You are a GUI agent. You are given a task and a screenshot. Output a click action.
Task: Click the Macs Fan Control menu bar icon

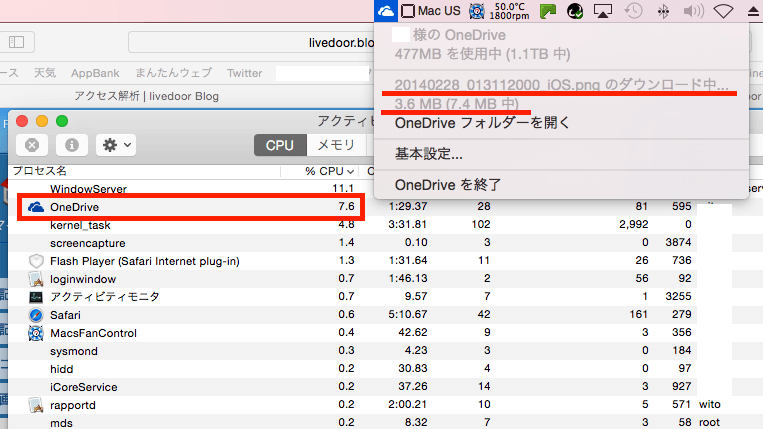tap(476, 11)
